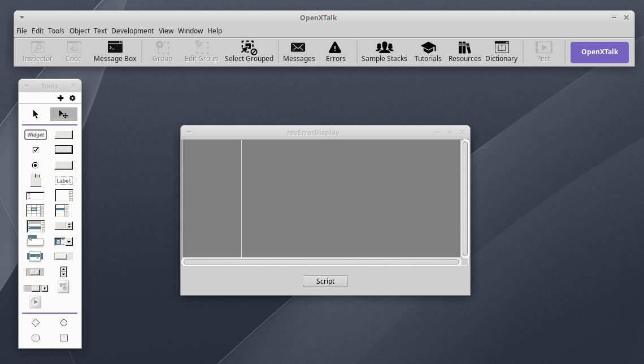
Task: Open the Messages toolbar icon
Action: pos(299,52)
